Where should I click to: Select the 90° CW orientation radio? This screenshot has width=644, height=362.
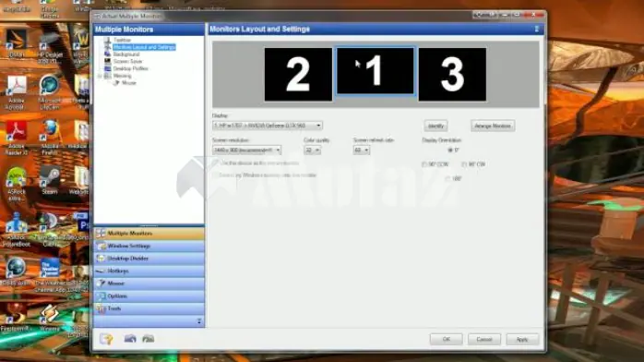click(464, 164)
